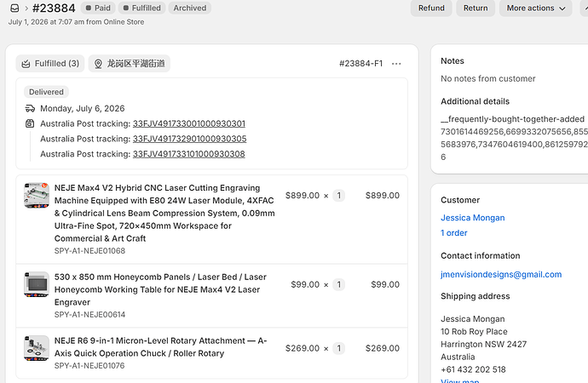Open NEJE R6 Rotary Attachment thumbnail
588x383 pixels.
coord(37,348)
